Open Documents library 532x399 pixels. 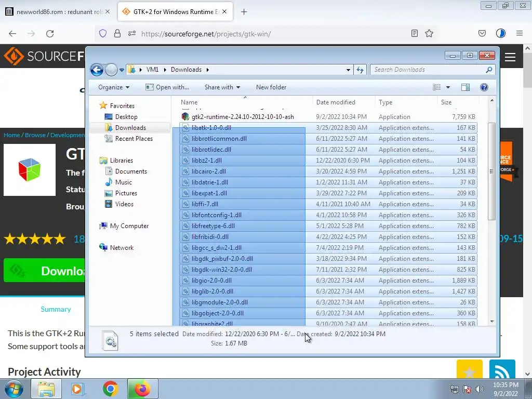[126, 171]
